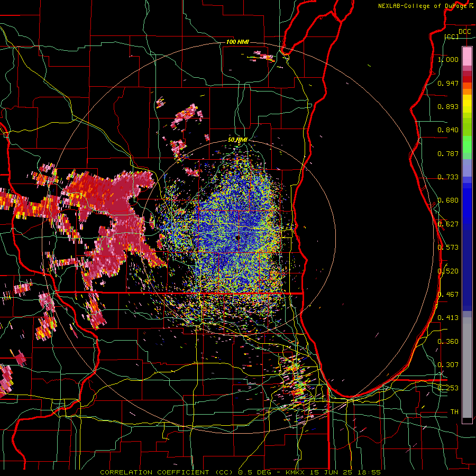Click the 0.573 legend value

coord(448,248)
